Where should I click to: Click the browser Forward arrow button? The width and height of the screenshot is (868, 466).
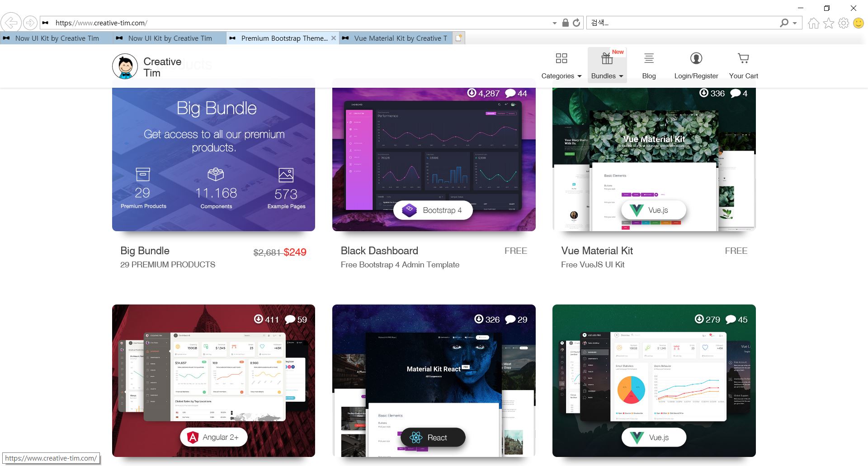(30, 23)
